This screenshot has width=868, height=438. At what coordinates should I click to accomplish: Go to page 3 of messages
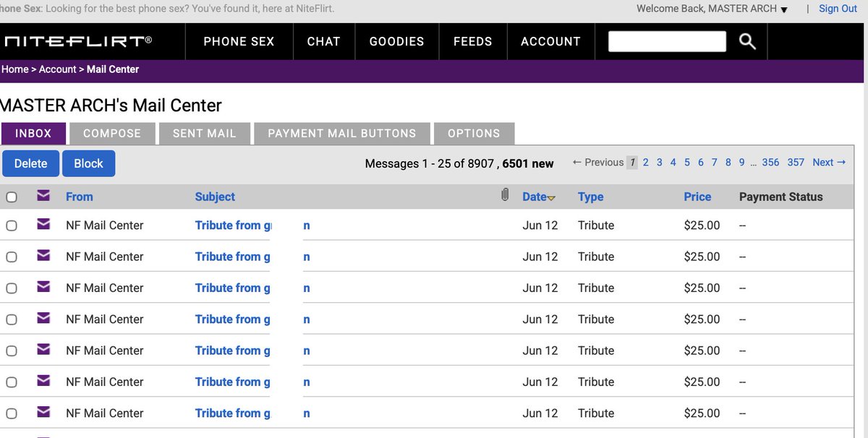660,163
